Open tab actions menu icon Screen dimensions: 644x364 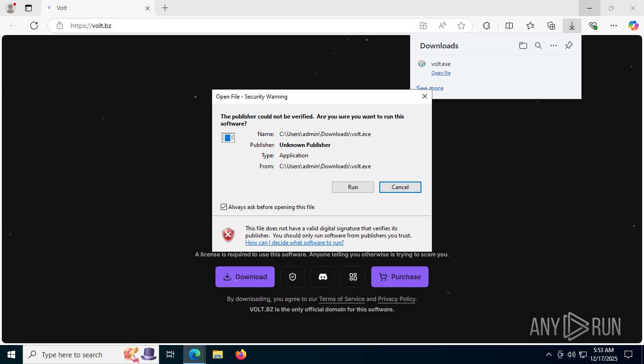pyautogui.click(x=28, y=8)
